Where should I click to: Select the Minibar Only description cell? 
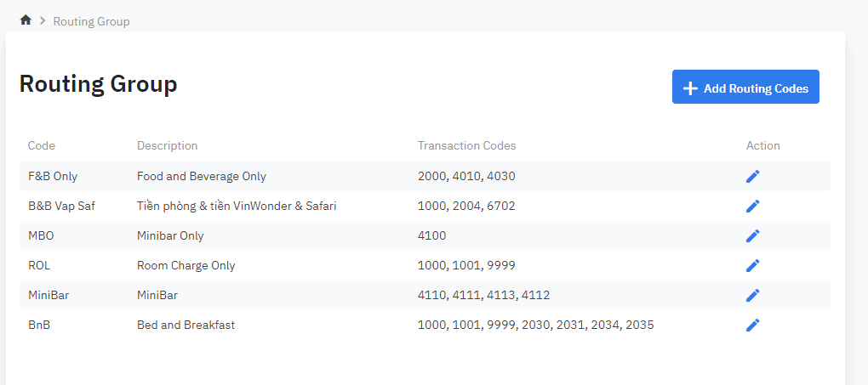[x=170, y=235]
